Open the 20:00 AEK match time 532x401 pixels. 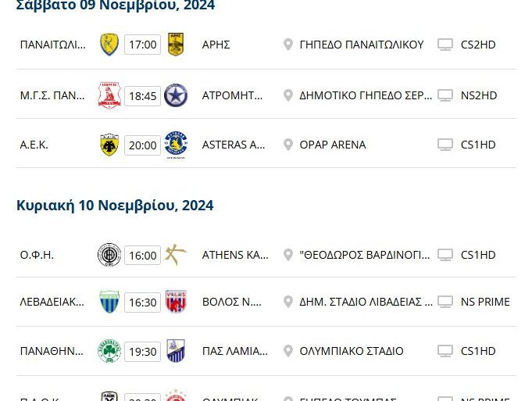tap(142, 145)
